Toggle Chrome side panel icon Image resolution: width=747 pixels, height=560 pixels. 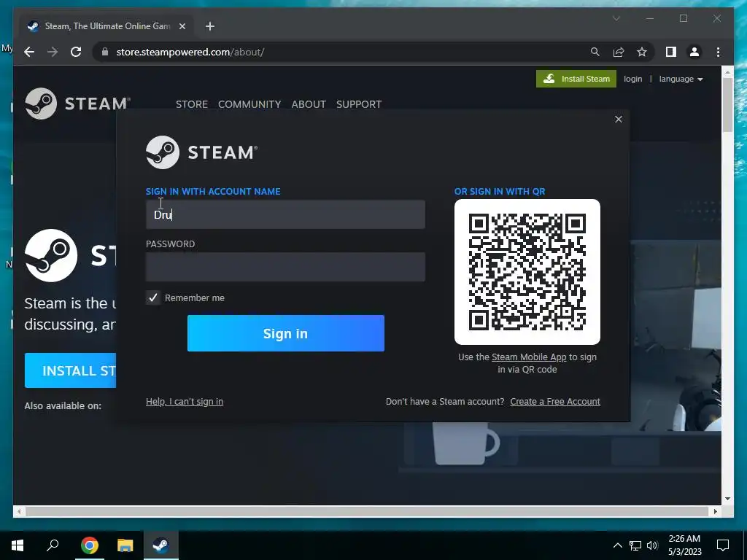pos(671,52)
